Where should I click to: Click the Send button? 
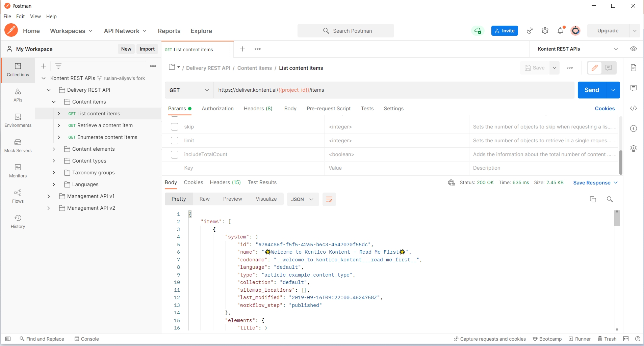tap(592, 90)
